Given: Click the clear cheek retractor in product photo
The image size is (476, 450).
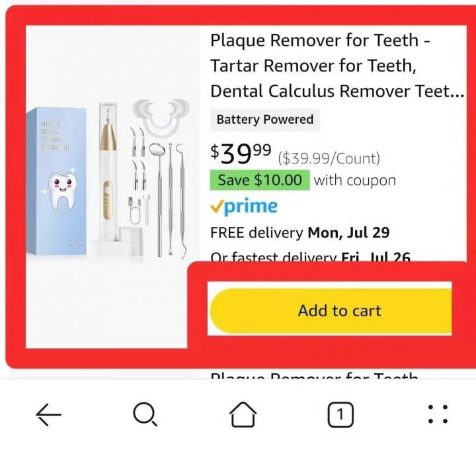Looking at the screenshot, I should [161, 117].
